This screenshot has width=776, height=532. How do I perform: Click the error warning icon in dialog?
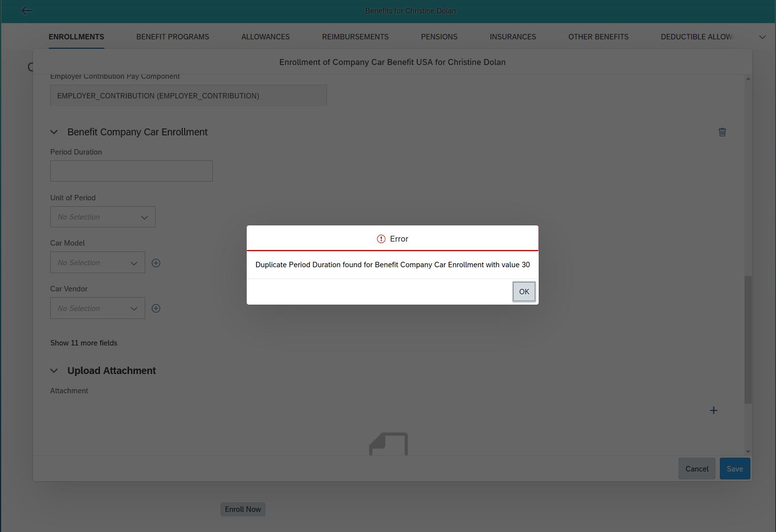[x=381, y=239]
